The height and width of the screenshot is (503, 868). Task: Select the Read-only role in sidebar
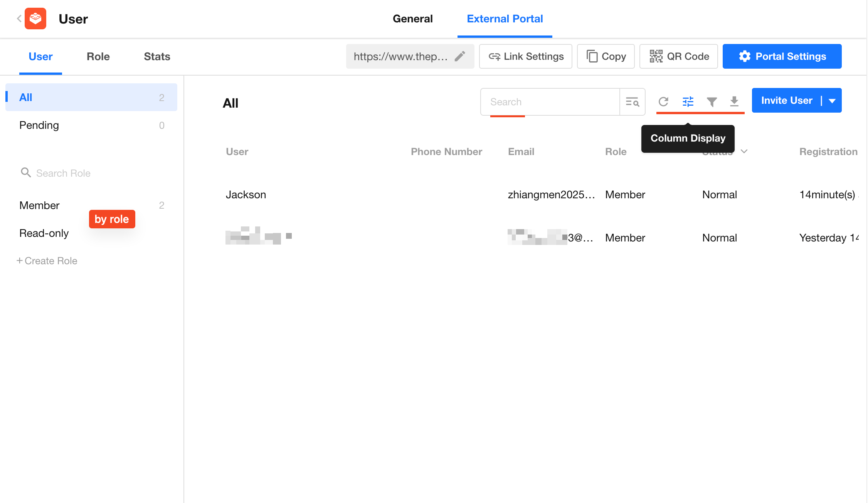(x=44, y=233)
